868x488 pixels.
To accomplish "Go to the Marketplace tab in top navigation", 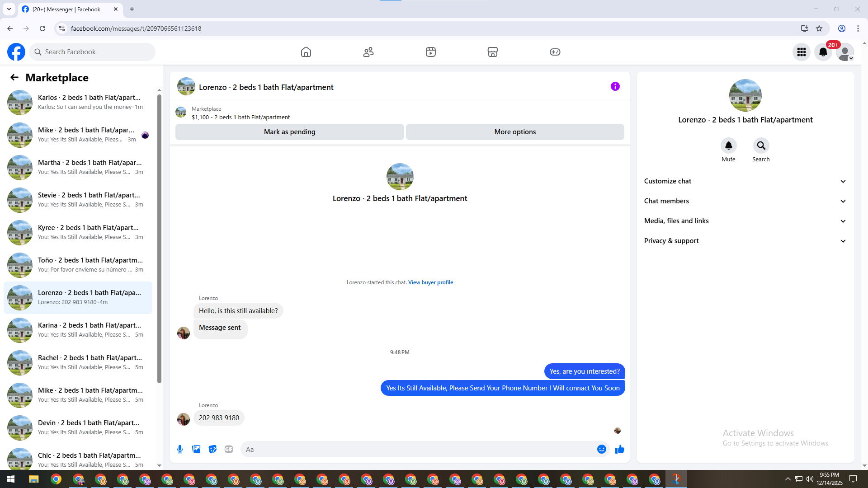I will click(x=492, y=52).
